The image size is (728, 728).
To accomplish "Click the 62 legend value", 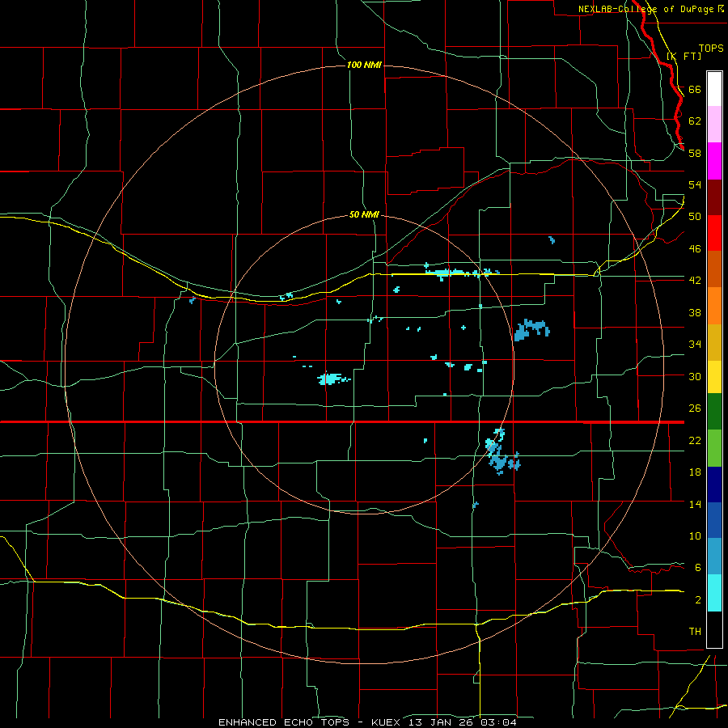I will click(695, 121).
